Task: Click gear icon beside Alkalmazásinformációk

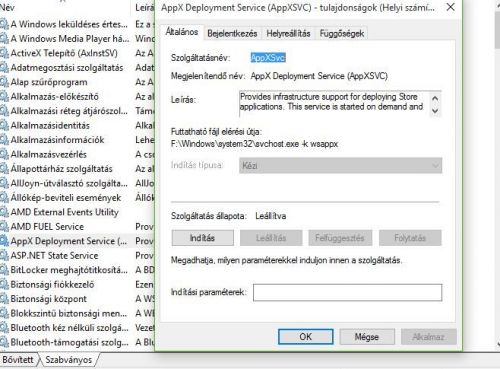Action: tap(4, 140)
